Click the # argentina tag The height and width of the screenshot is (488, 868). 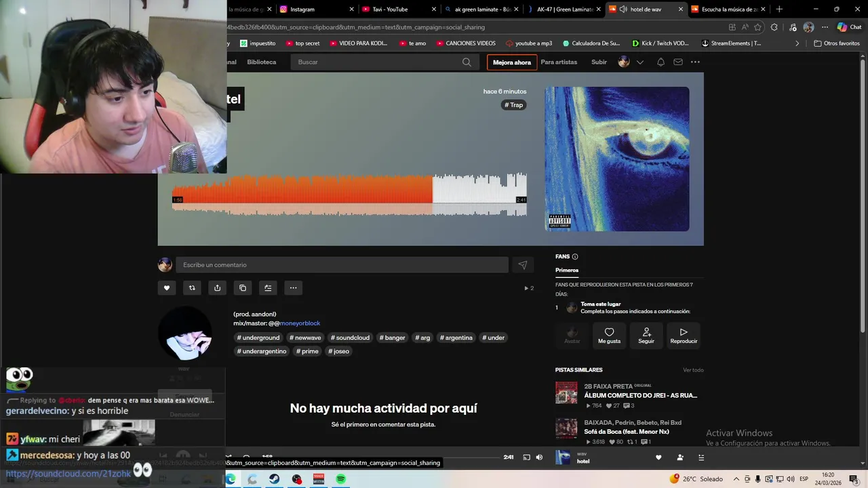coord(456,338)
